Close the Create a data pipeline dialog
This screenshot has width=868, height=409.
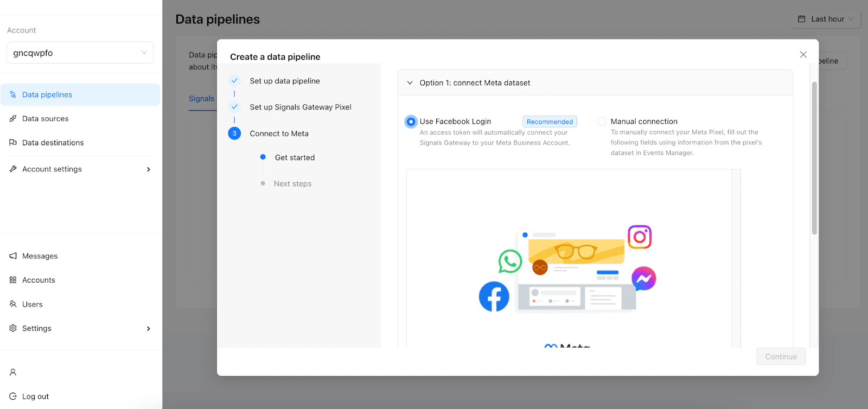tap(803, 55)
